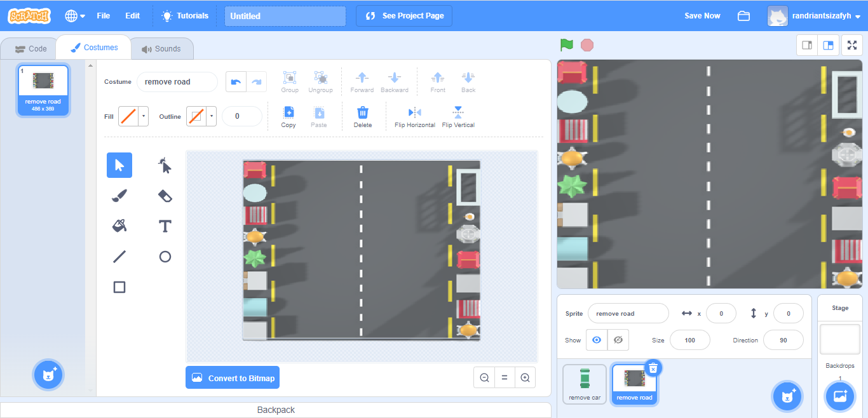Show the sprite with eye button
Image resolution: width=868 pixels, height=418 pixels.
pyautogui.click(x=596, y=340)
